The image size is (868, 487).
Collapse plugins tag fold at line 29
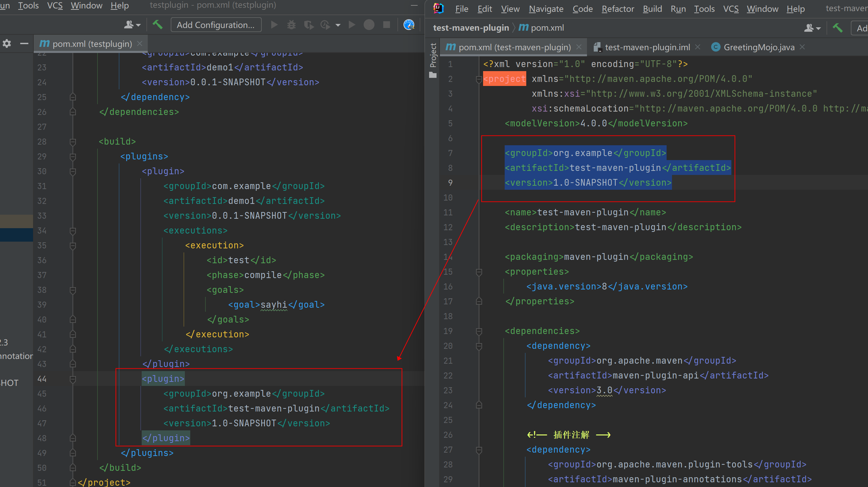[73, 157]
